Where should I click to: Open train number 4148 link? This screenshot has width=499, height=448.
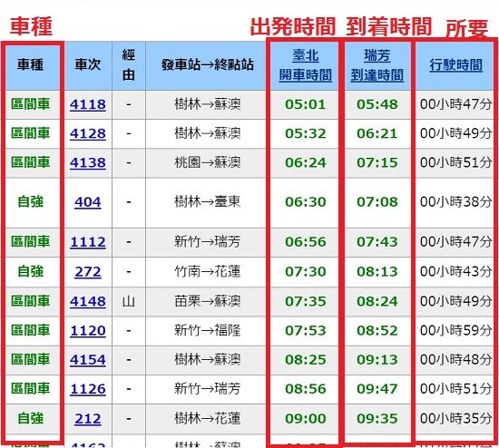(88, 302)
